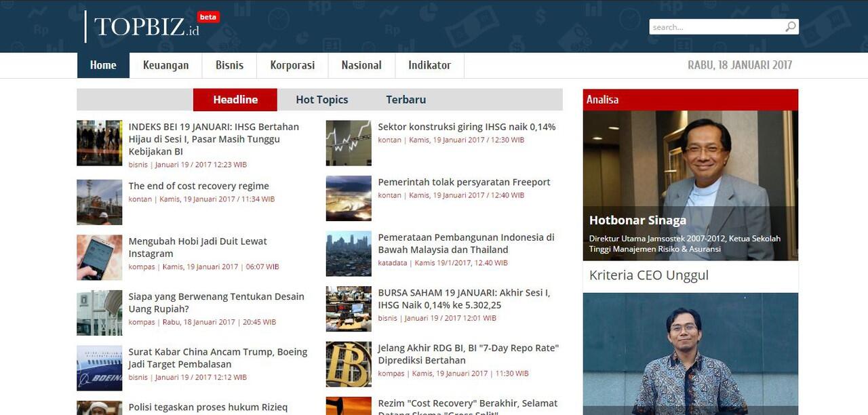
Task: Open the Korporasi menu section
Action: tap(292, 65)
